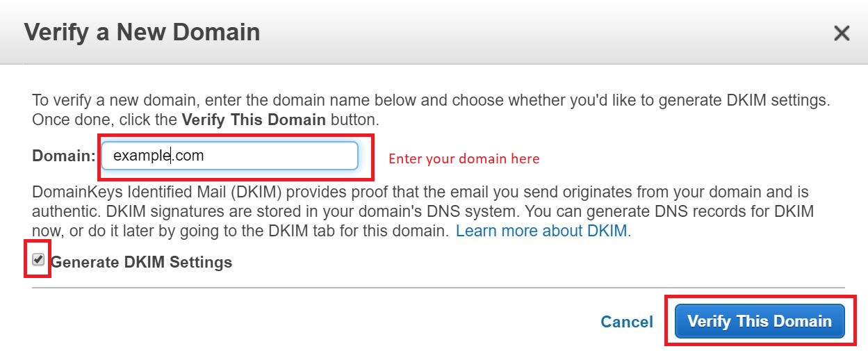Dismiss dialog using the X icon
This screenshot has height=351, width=868.
click(842, 33)
